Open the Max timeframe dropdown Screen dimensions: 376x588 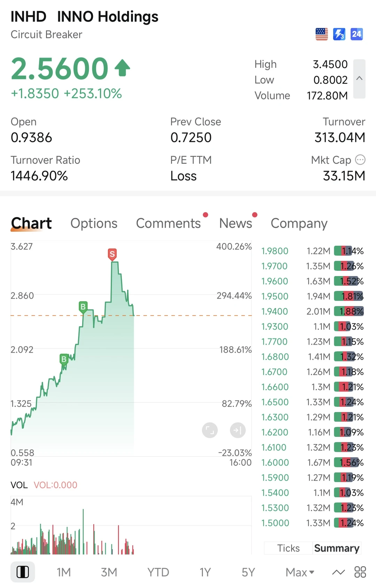coord(300,572)
